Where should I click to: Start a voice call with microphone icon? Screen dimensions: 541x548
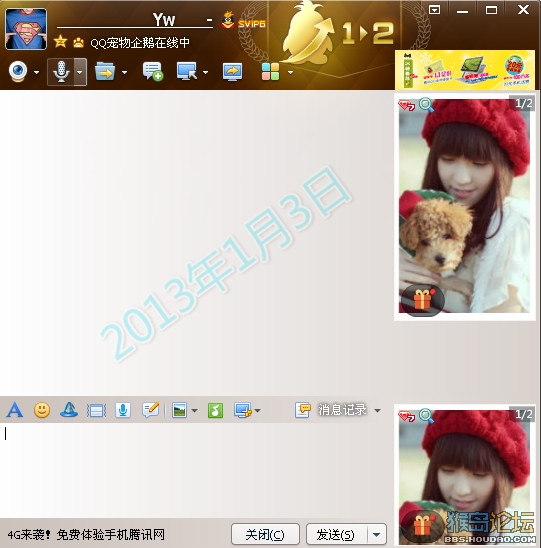pos(61,72)
